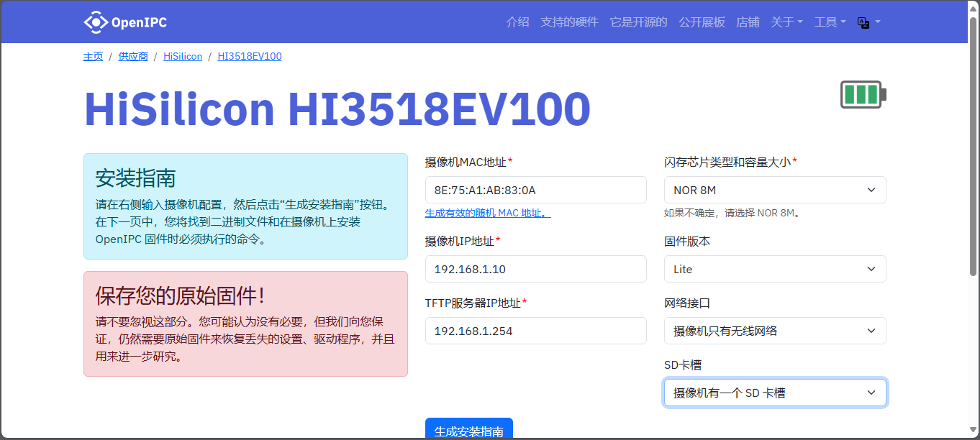Click the 安装指南 heading text
Screen dimensions: 980x440
[135, 178]
